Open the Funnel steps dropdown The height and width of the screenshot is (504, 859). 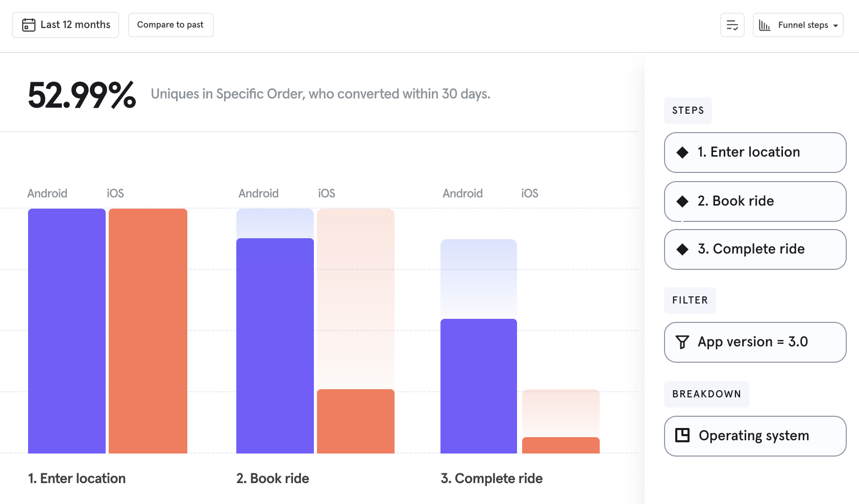[798, 25]
